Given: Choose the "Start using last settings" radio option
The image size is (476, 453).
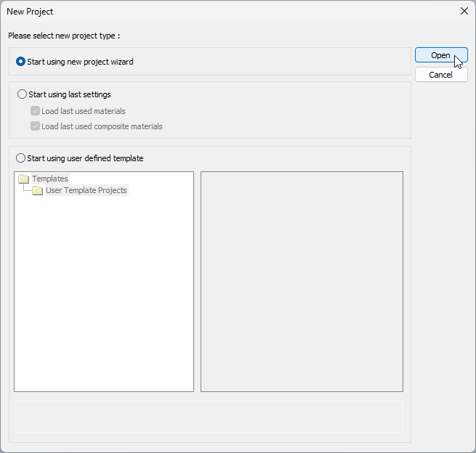Looking at the screenshot, I should point(21,94).
